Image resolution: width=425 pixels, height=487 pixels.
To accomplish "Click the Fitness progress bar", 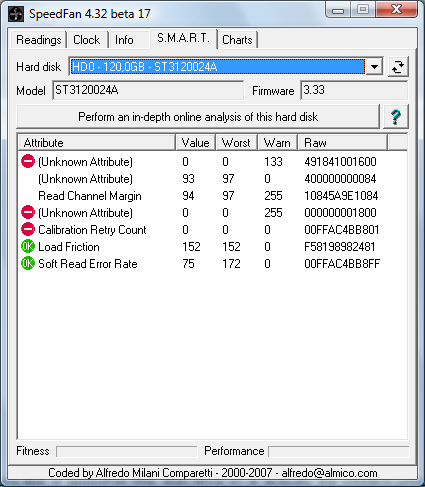I will click(x=127, y=452).
